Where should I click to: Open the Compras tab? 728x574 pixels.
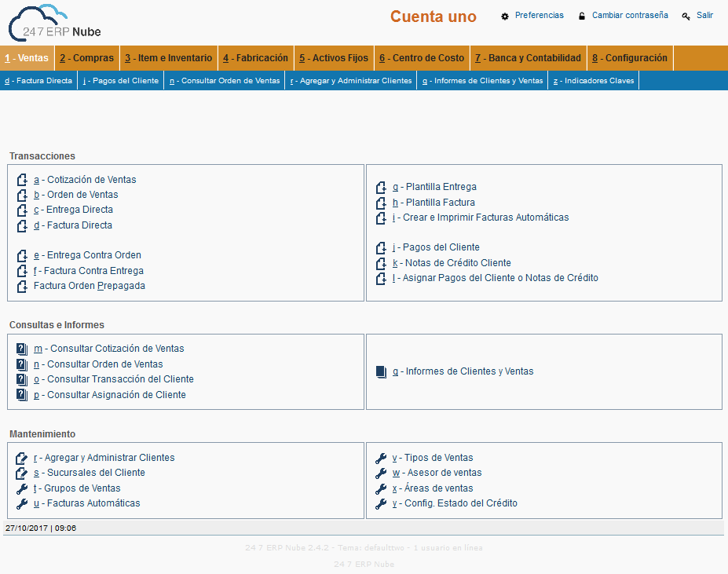tap(87, 58)
